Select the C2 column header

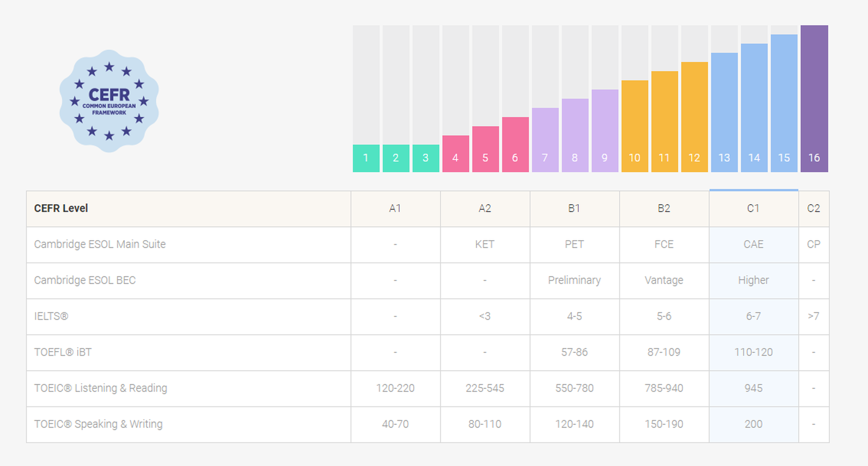pyautogui.click(x=814, y=209)
